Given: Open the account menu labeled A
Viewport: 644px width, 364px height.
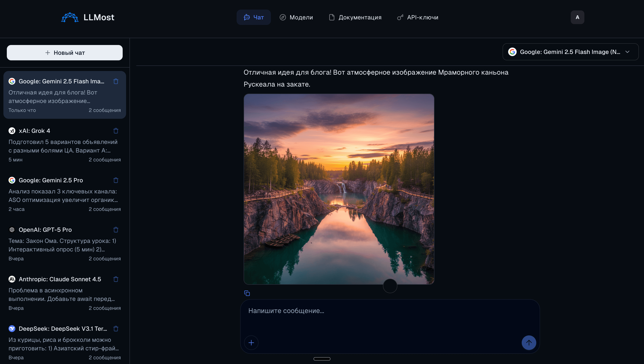Looking at the screenshot, I should click(578, 17).
